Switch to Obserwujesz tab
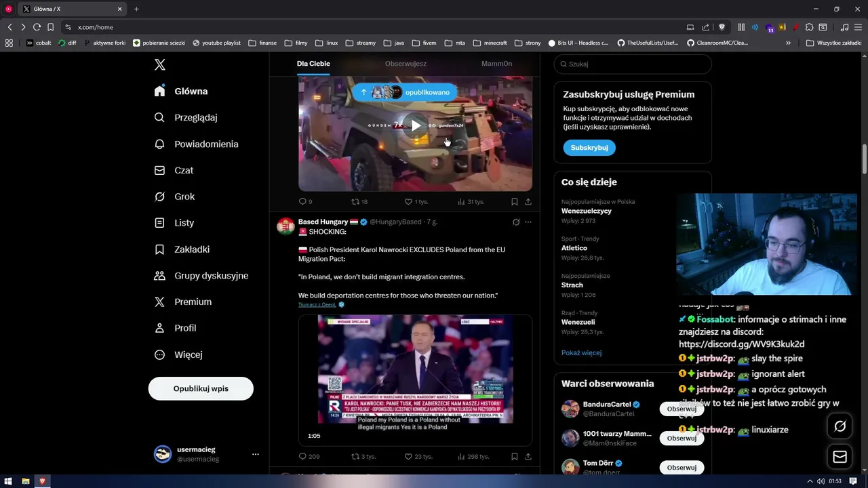 pyautogui.click(x=406, y=64)
